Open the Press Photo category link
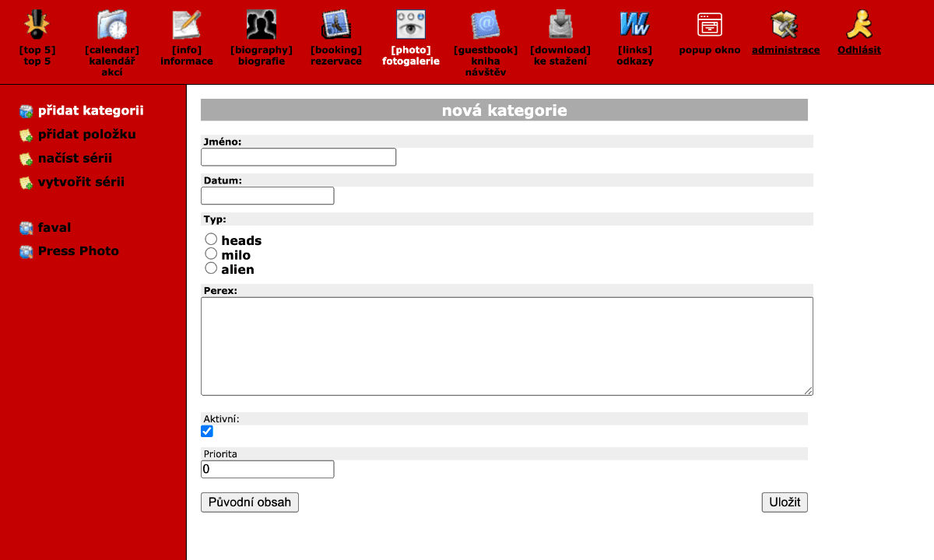 79,251
